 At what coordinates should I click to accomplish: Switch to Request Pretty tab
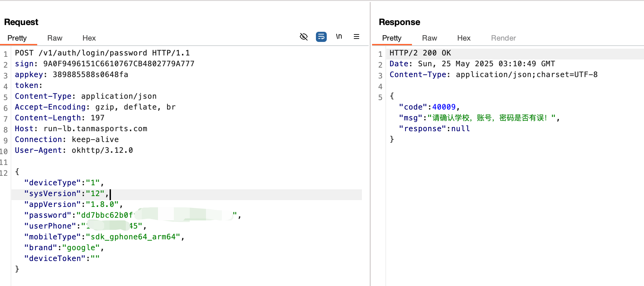click(x=17, y=38)
